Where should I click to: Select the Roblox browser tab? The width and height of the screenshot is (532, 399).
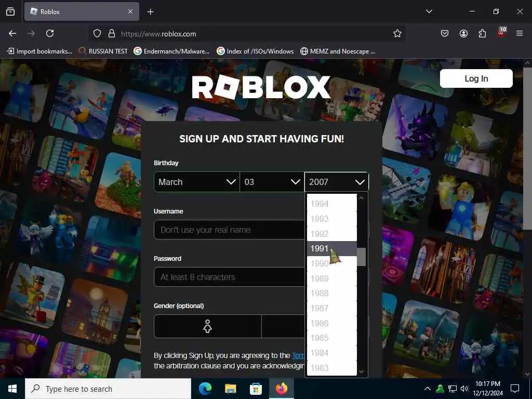(82, 11)
